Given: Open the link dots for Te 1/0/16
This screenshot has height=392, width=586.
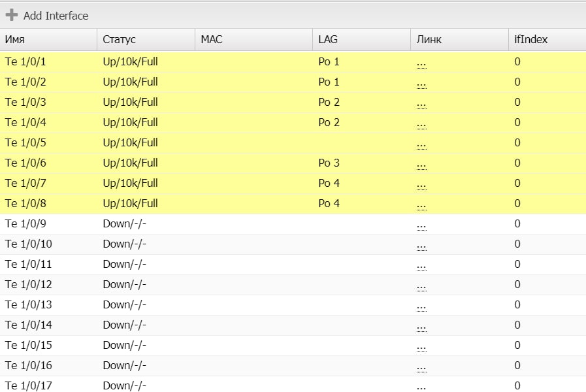Looking at the screenshot, I should coord(421,368).
